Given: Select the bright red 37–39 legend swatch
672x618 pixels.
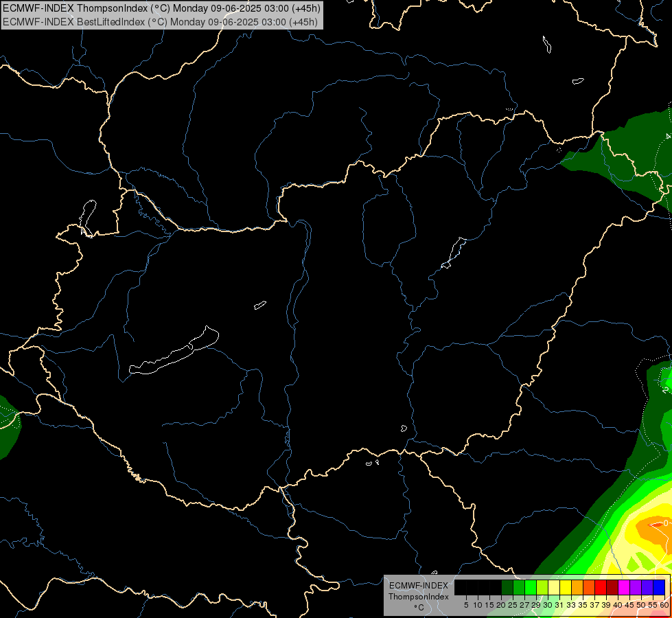Looking at the screenshot, I should (601, 588).
